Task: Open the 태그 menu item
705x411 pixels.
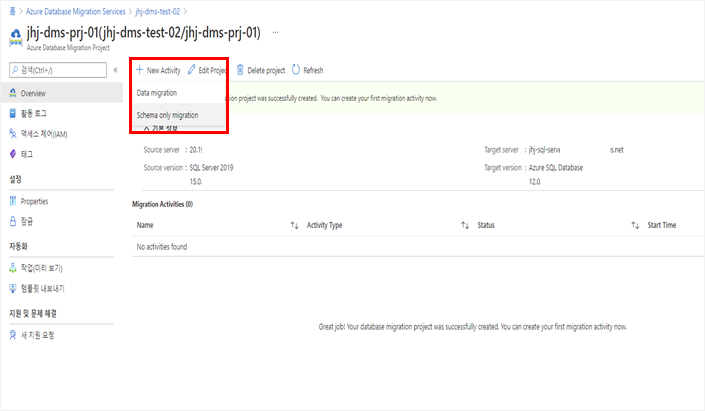Action: coord(61,154)
